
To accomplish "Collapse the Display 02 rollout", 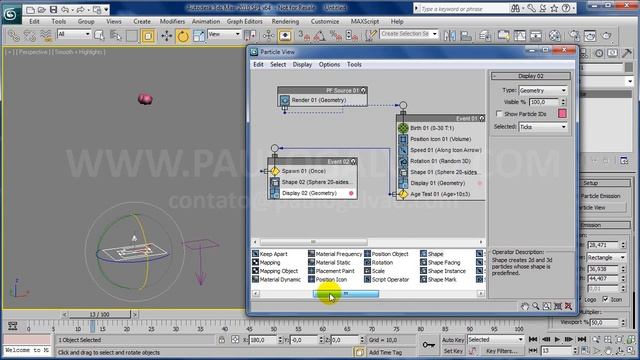I will point(530,76).
